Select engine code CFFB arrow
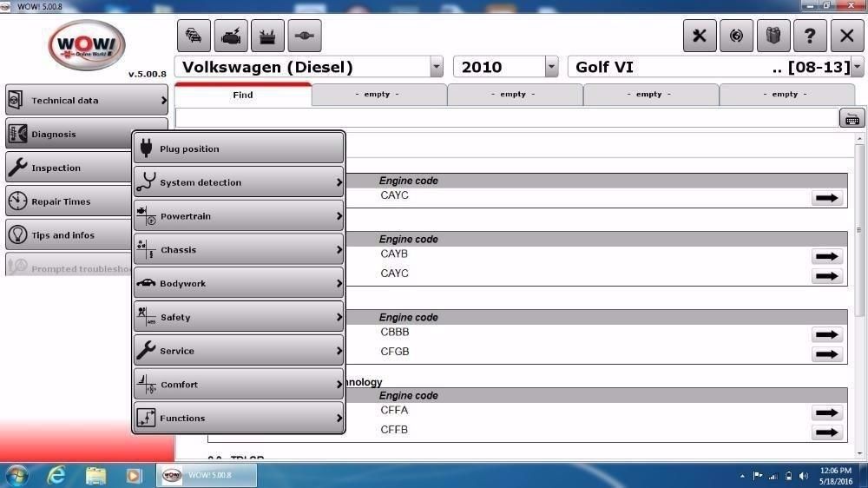Image resolution: width=868 pixels, height=488 pixels. 827,432
